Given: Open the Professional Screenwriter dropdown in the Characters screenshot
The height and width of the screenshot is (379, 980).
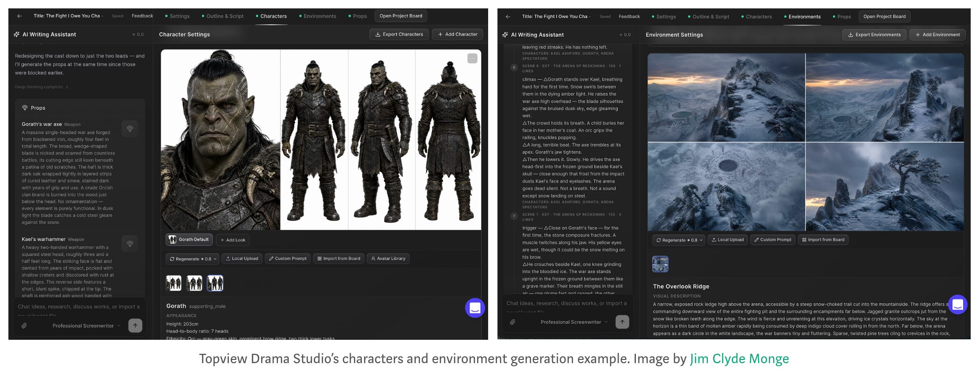Looking at the screenshot, I should click(86, 326).
